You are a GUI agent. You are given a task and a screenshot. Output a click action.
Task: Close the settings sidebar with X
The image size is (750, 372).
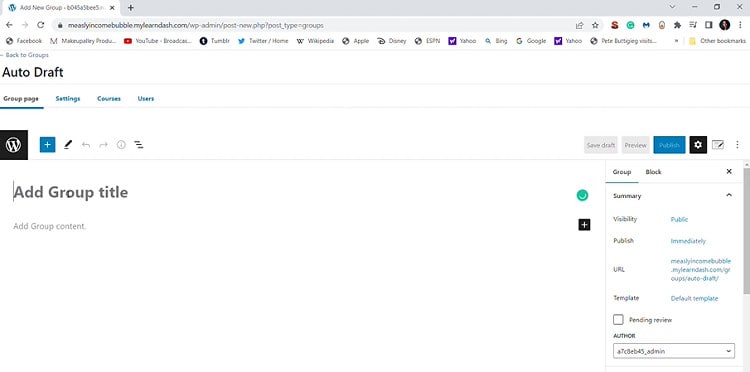(729, 171)
